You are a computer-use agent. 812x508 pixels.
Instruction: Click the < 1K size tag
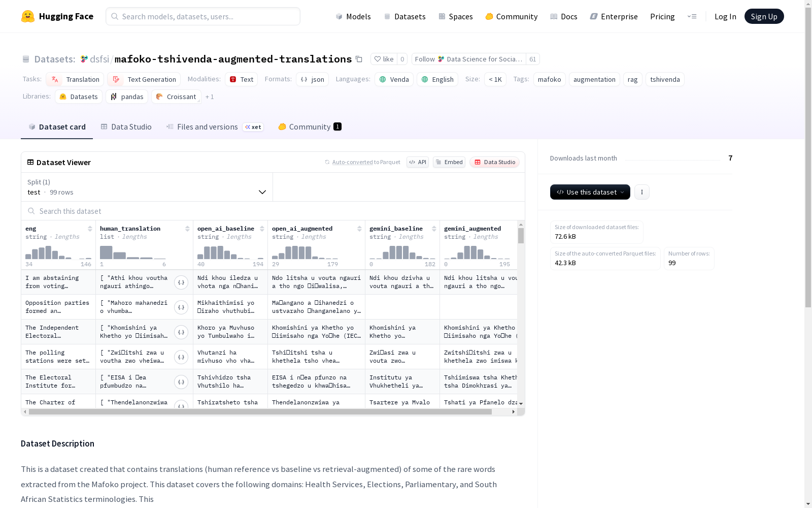click(x=495, y=79)
